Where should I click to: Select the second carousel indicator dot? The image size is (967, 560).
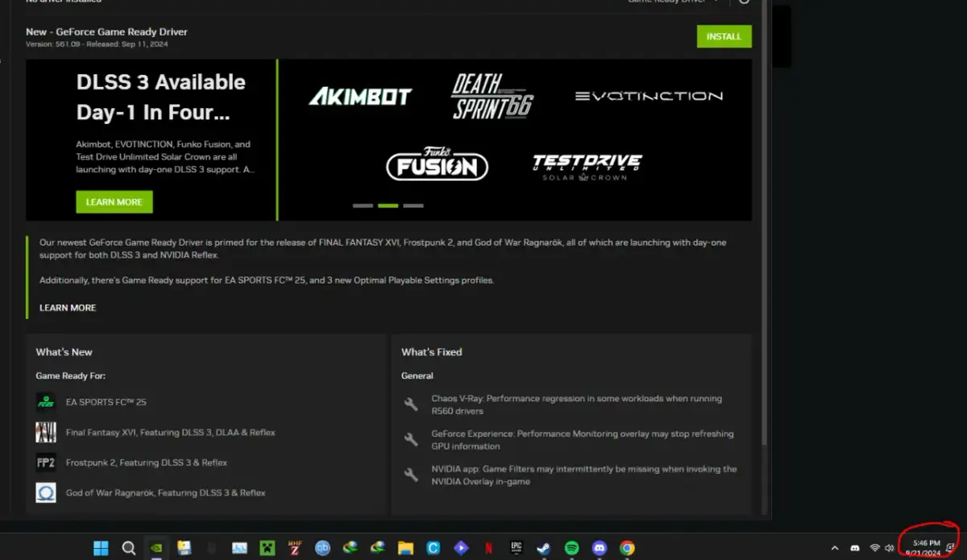pyautogui.click(x=388, y=205)
